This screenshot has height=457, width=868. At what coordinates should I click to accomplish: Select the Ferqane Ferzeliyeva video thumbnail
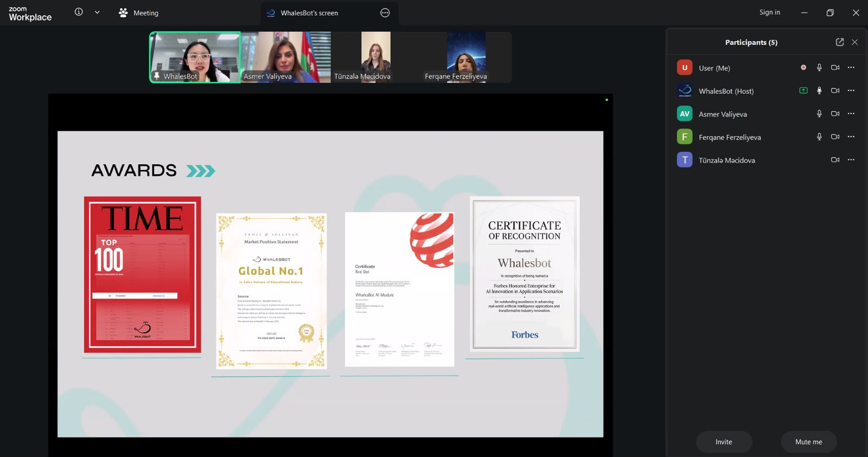467,57
